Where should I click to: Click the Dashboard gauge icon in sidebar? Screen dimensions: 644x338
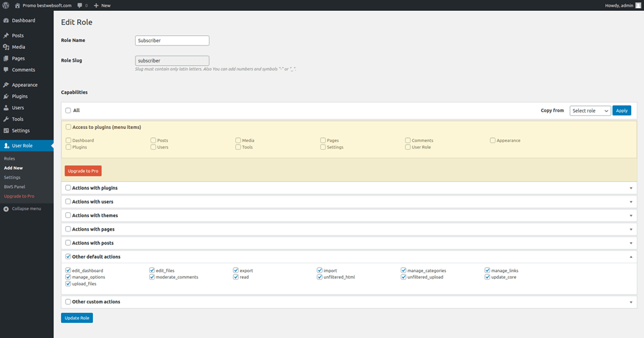[x=6, y=20]
